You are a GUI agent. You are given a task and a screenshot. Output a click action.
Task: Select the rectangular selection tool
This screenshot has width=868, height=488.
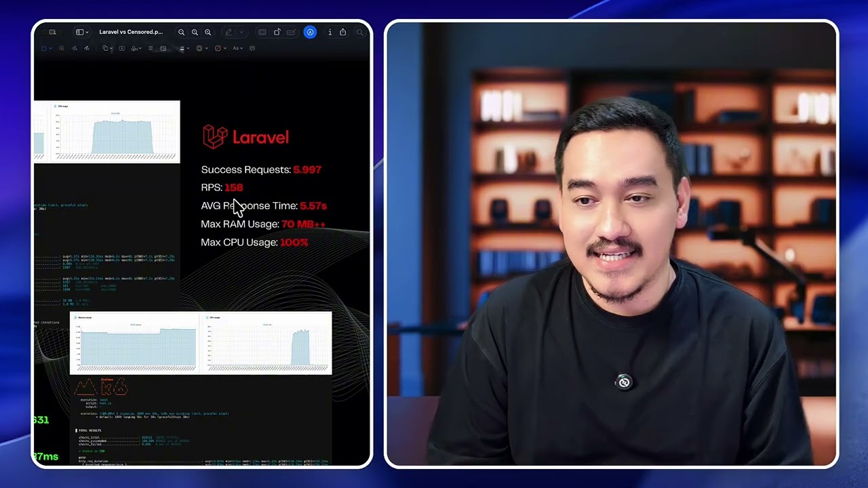pyautogui.click(x=43, y=48)
